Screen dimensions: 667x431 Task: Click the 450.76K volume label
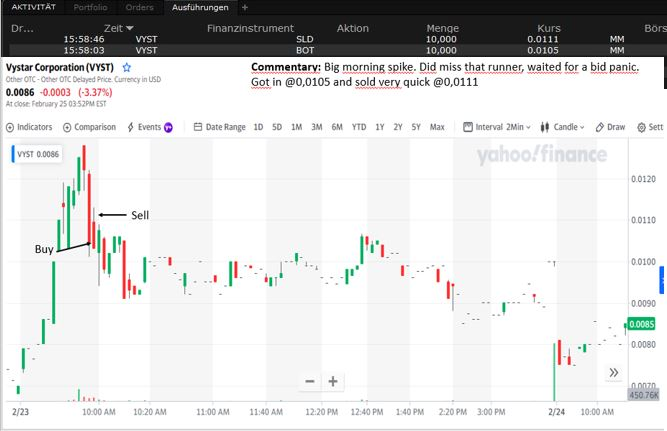point(643,395)
